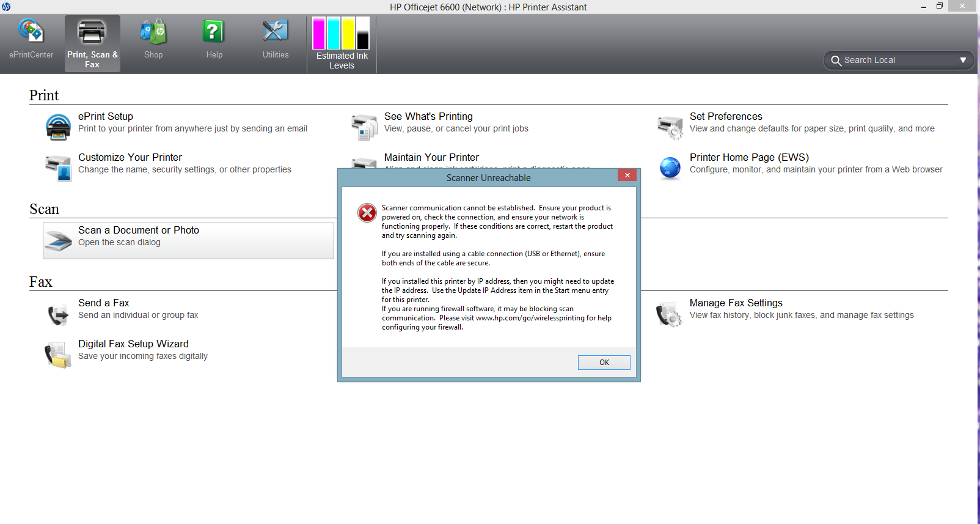Click 'Save your incoming faxes digitally' text

point(143,356)
